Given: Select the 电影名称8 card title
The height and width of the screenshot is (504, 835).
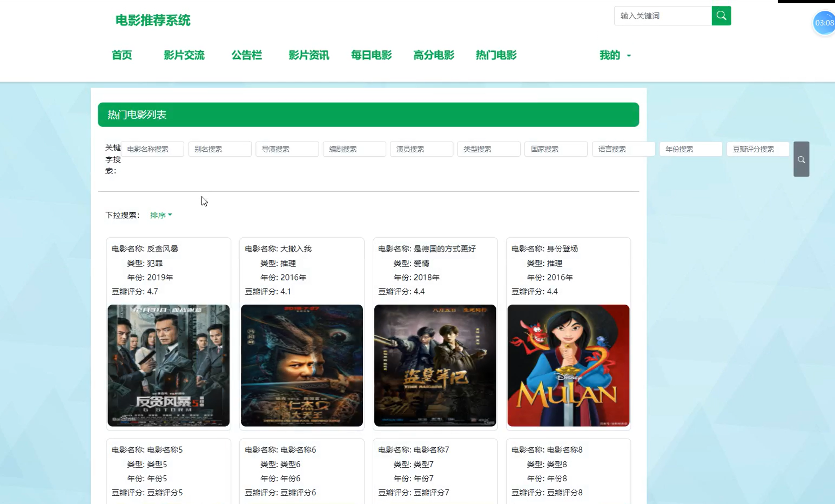Looking at the screenshot, I should click(565, 450).
